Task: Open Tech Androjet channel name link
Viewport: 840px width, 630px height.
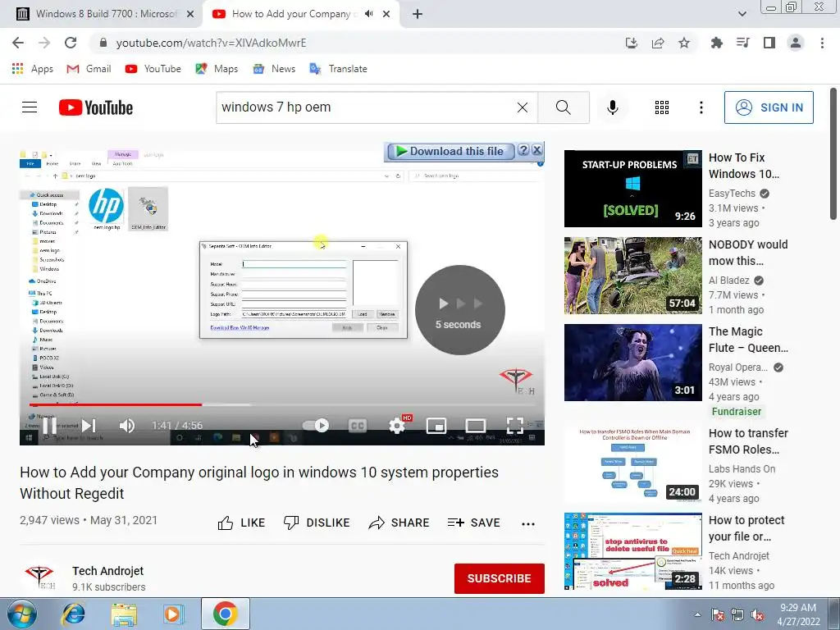Action: point(107,571)
